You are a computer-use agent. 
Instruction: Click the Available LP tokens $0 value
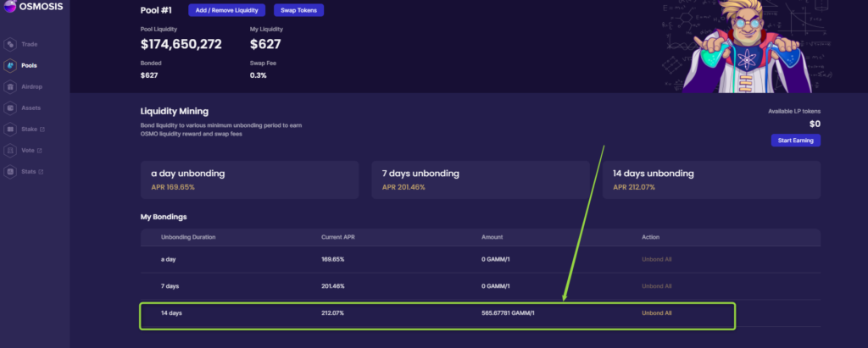pos(815,124)
